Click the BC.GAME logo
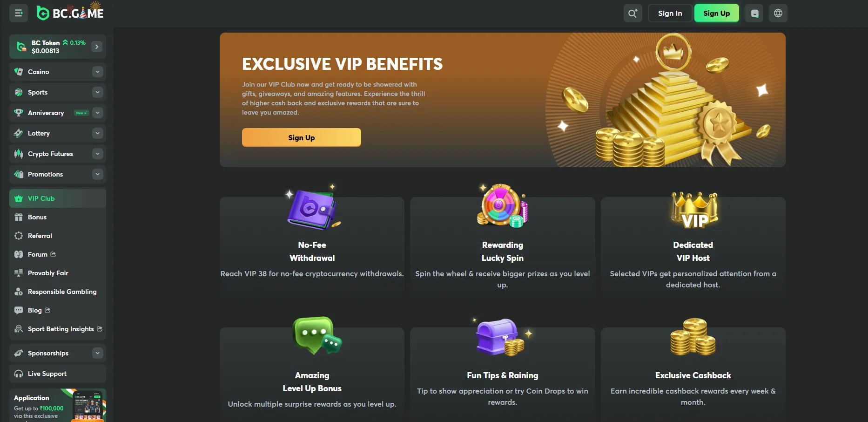Viewport: 868px width, 422px height. point(71,13)
